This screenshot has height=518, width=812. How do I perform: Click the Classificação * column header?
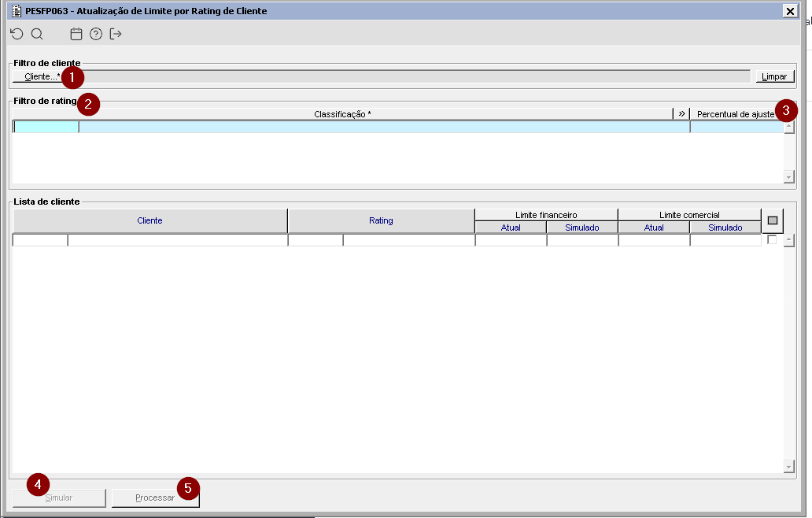pos(342,114)
